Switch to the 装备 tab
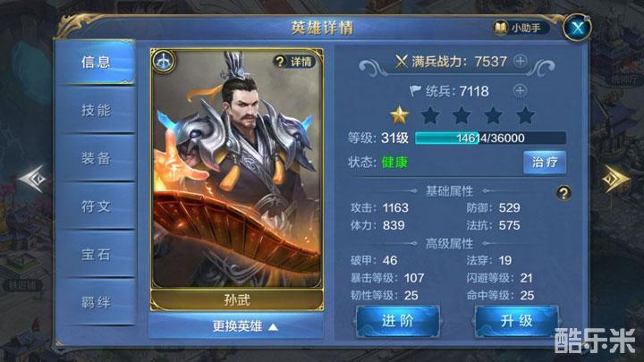 [x=96, y=158]
